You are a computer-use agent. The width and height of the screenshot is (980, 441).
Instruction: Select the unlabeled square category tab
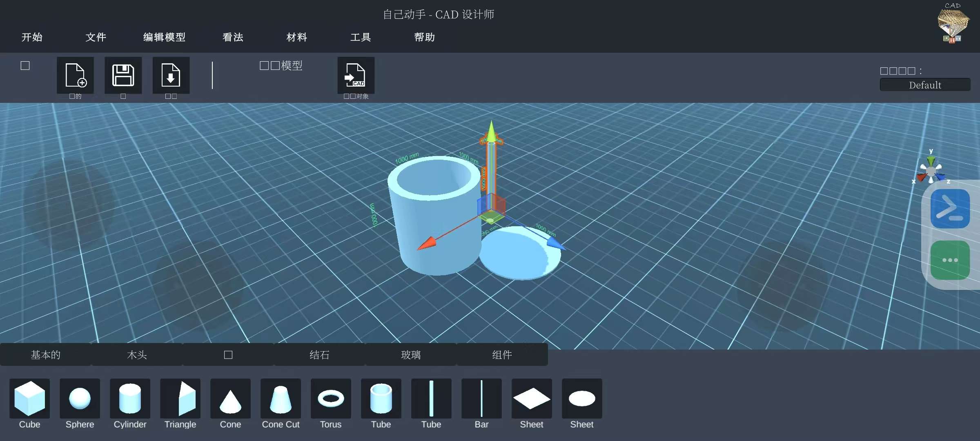coord(228,354)
